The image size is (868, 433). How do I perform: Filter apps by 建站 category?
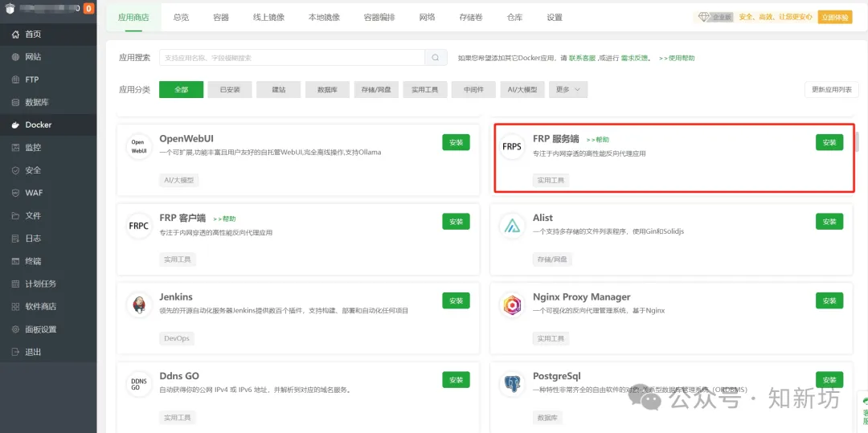click(278, 90)
